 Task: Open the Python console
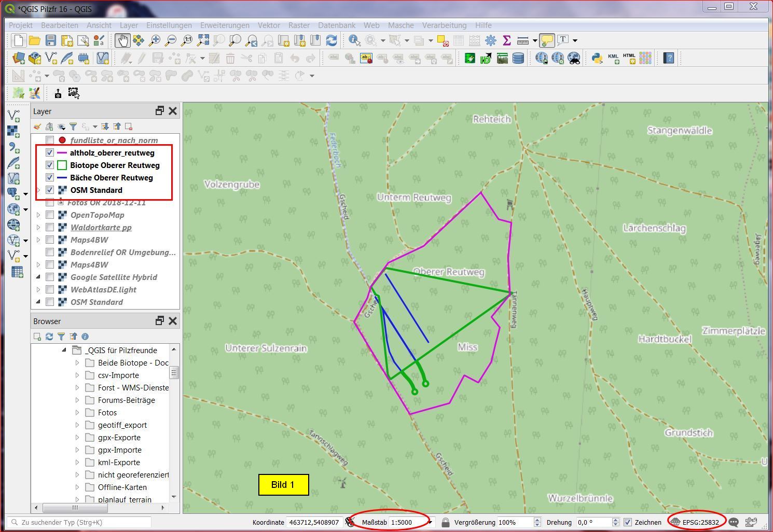tap(597, 58)
